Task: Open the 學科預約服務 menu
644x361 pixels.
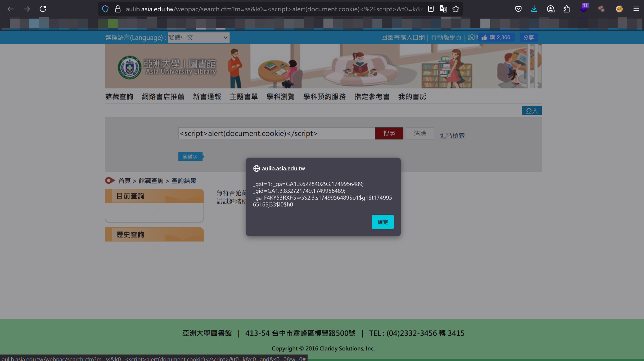Action: tap(325, 97)
